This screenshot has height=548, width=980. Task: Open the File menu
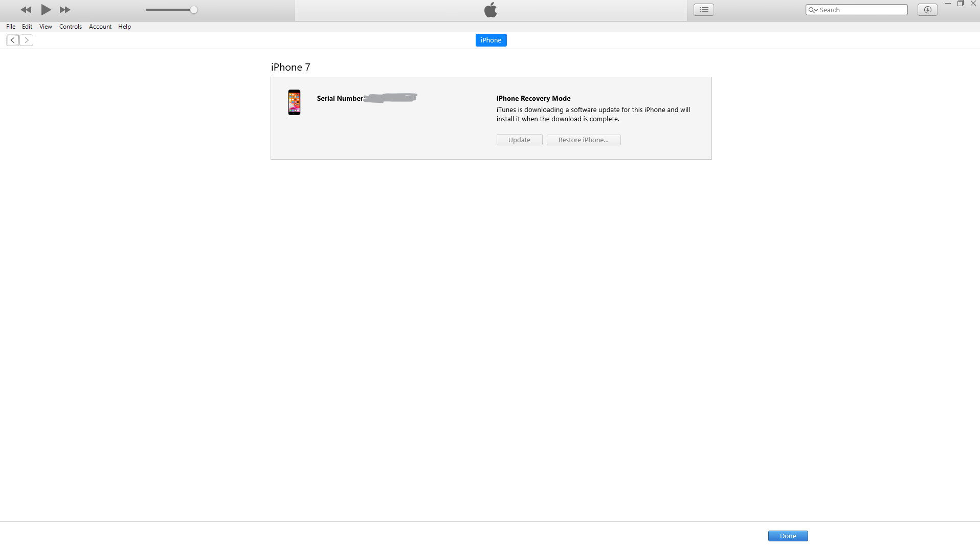[11, 27]
